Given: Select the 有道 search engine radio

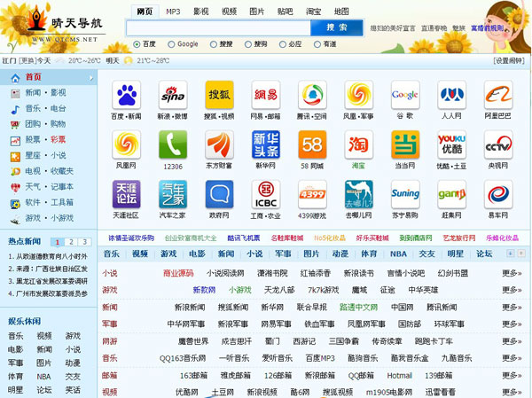Looking at the screenshot, I should click(x=317, y=44).
